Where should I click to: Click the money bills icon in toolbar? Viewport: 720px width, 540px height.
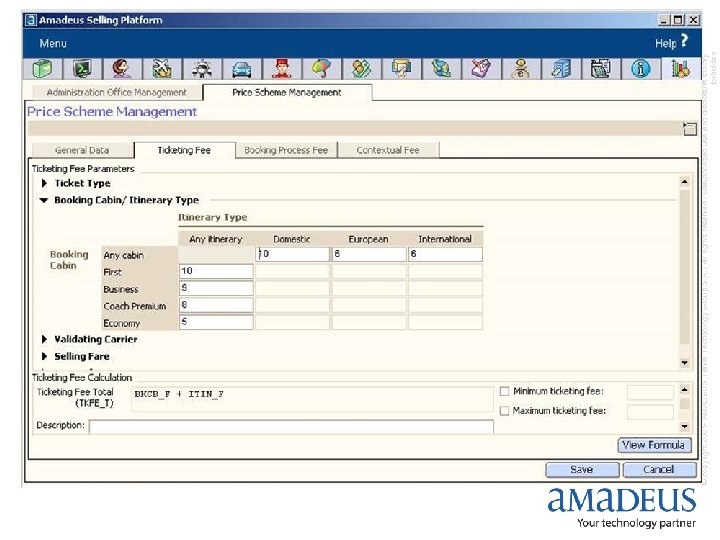pyautogui.click(x=361, y=69)
